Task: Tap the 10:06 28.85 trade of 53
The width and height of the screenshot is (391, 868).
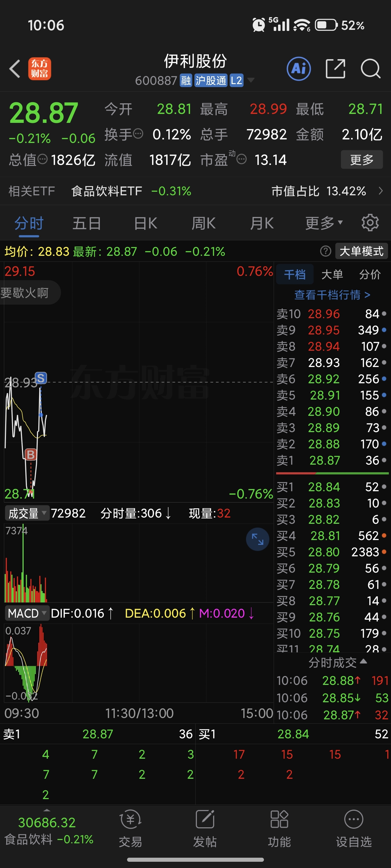Action: 333,697
